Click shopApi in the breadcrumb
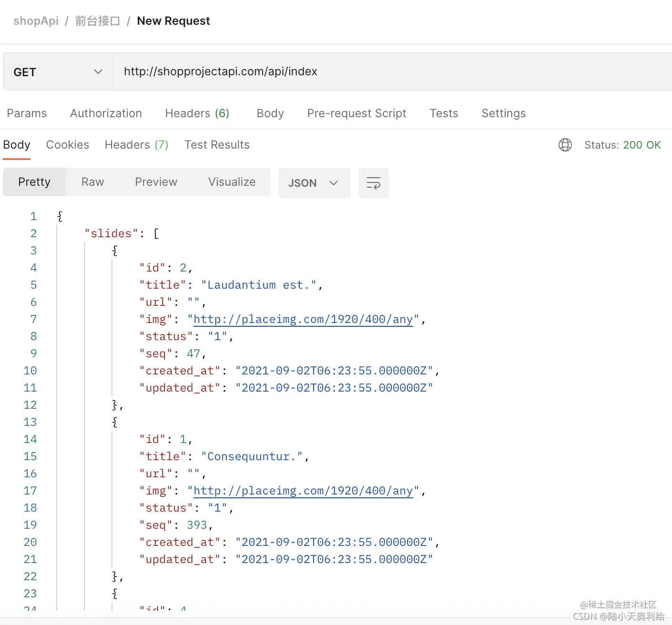672x625 pixels. (36, 21)
